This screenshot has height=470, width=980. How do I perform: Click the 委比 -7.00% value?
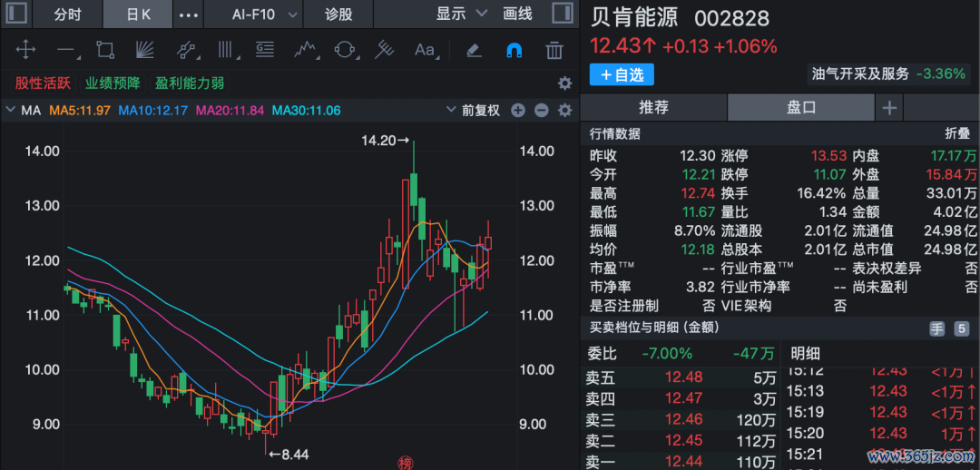pyautogui.click(x=667, y=354)
